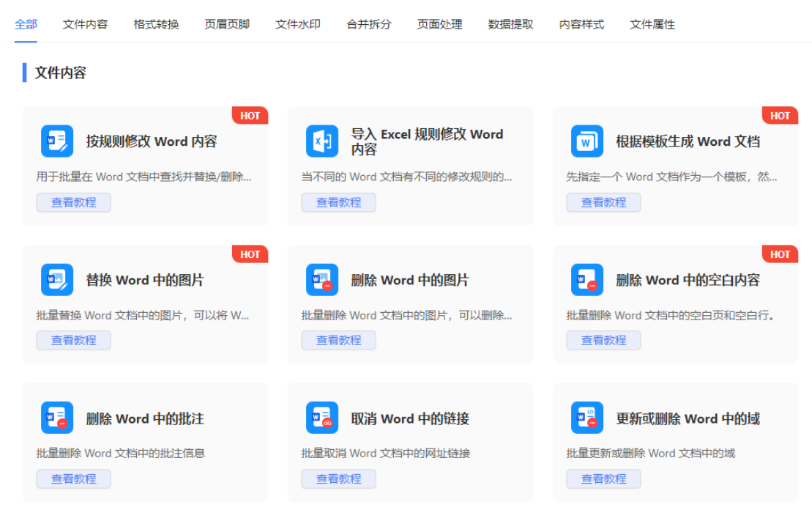Click the 删除 Word 中的批注 icon
The width and height of the screenshot is (812, 521).
click(x=57, y=418)
